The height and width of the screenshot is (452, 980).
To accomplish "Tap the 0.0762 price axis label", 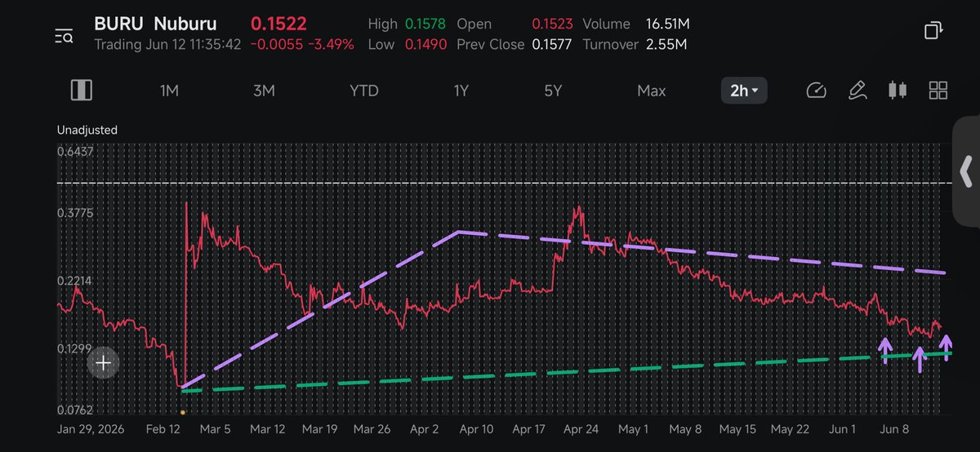I will click(75, 410).
